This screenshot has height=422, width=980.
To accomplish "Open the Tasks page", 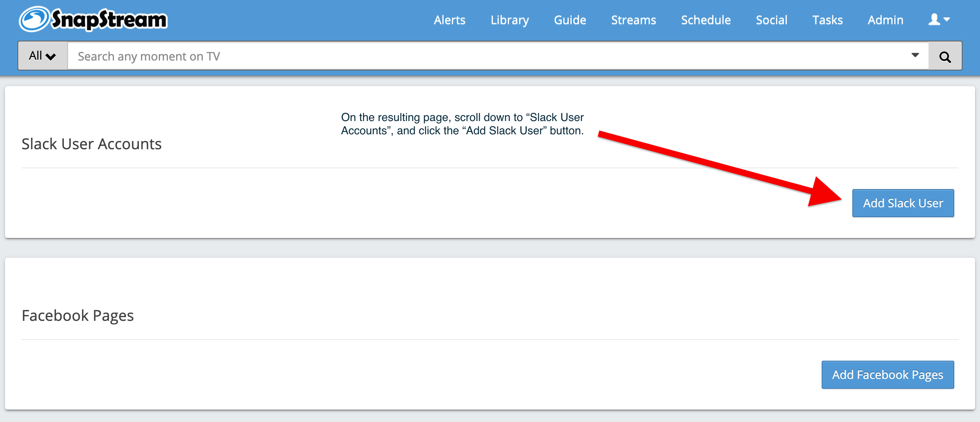I will click(827, 20).
